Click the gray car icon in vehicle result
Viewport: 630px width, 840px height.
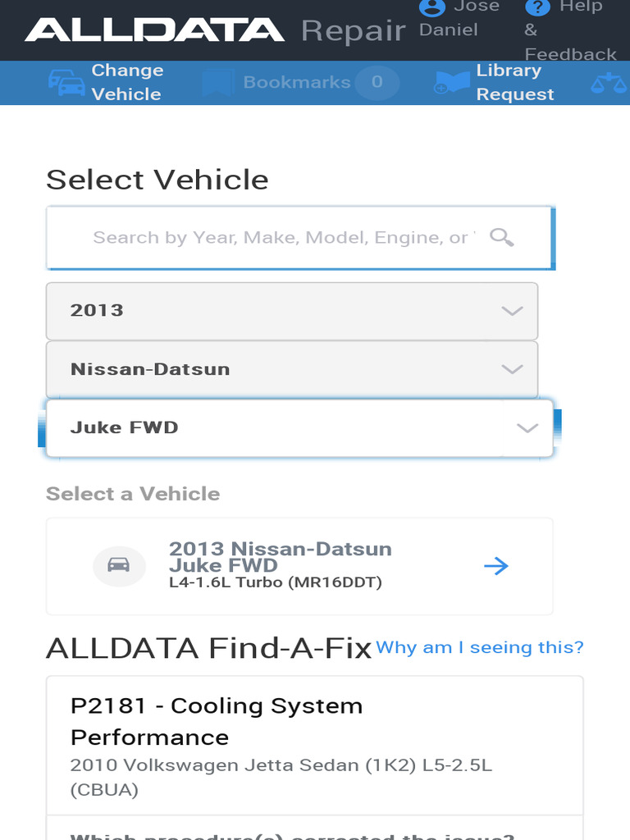click(119, 565)
